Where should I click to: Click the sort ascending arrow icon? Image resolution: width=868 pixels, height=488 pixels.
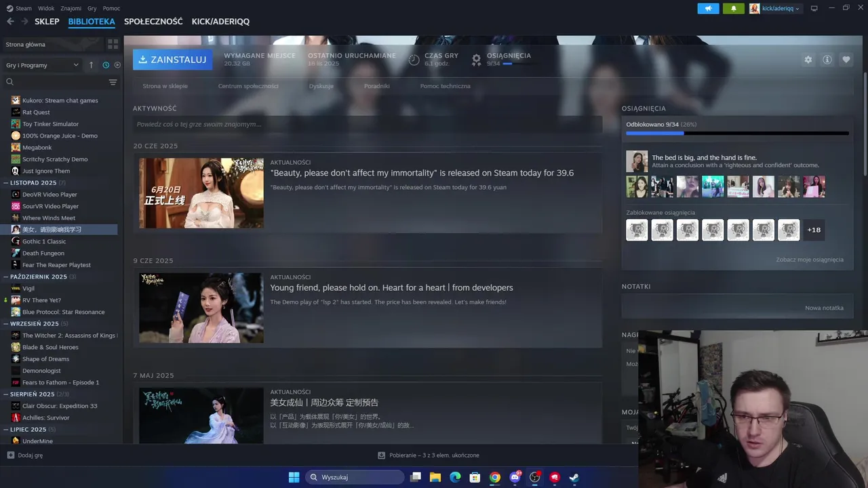click(92, 65)
